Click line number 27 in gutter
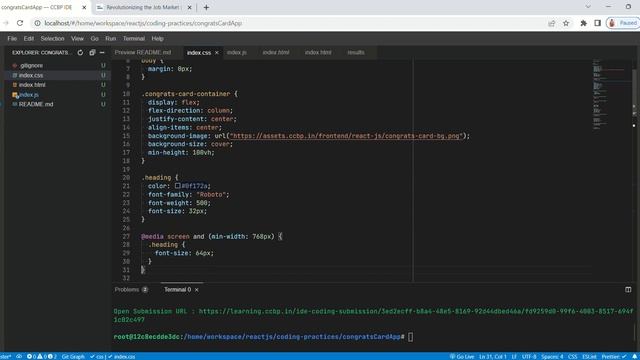Image resolution: width=640 pixels, height=360 pixels. 126,236
